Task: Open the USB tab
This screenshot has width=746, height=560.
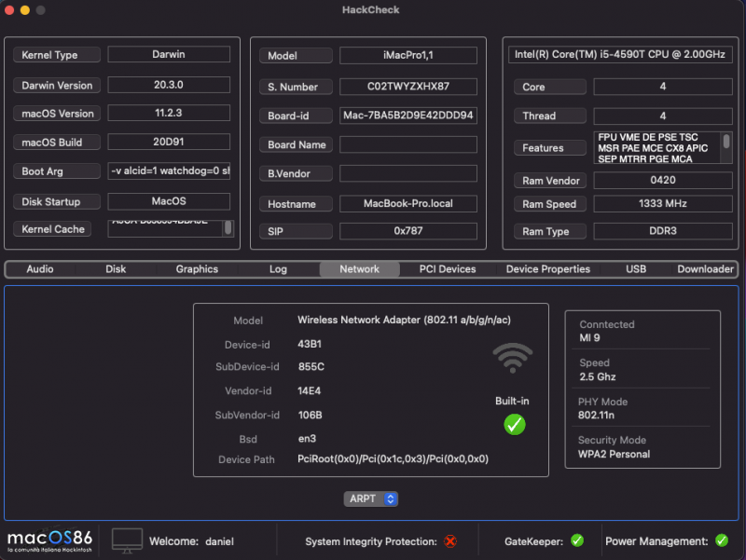Action: (x=636, y=269)
